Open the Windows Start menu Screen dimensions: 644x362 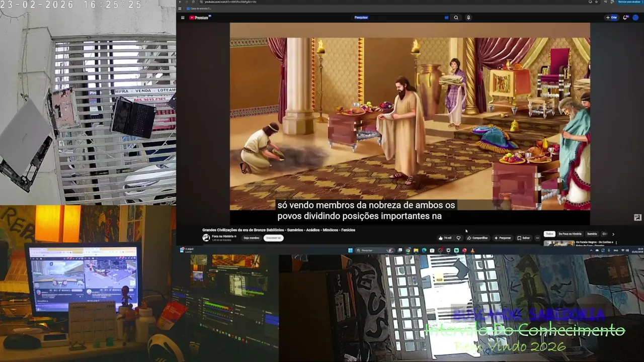350,250
